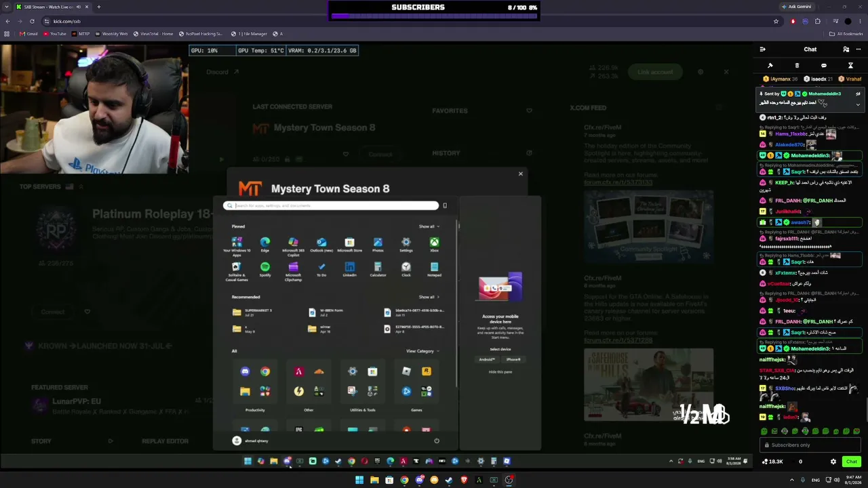Screen dimensions: 868x488
Task: Launch Microsoft 365 Copilot pinned app
Action: tap(293, 246)
